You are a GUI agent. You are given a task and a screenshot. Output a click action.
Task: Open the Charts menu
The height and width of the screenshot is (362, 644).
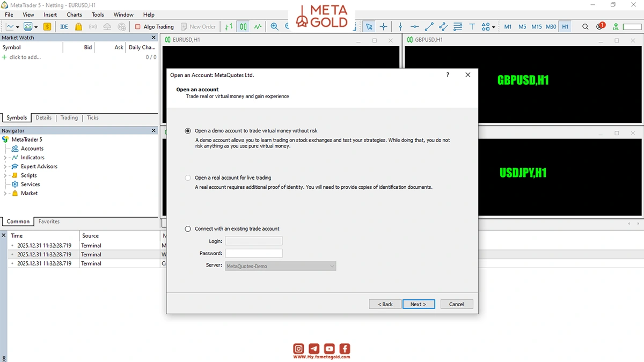tap(75, 15)
